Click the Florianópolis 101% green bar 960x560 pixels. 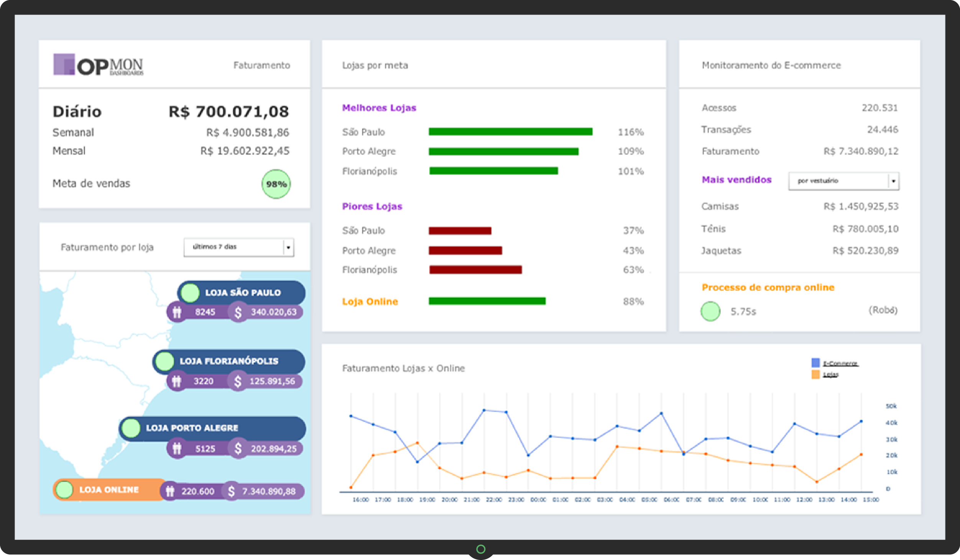(x=494, y=171)
